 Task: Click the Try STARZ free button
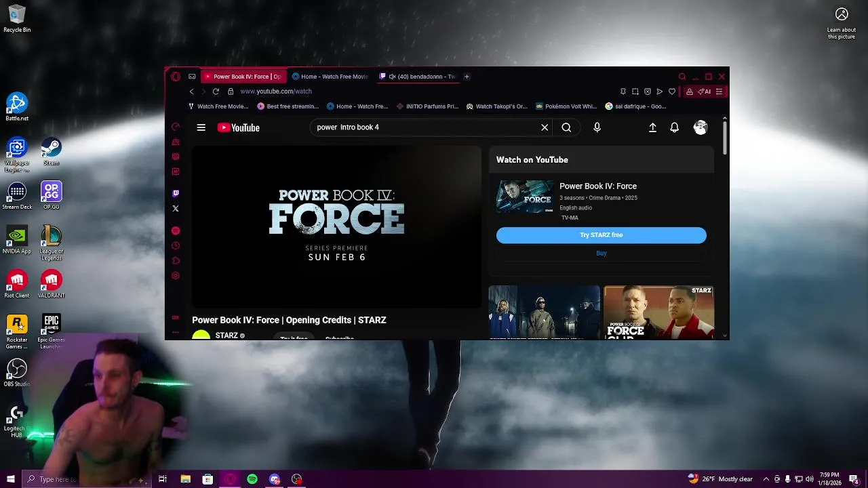click(601, 235)
